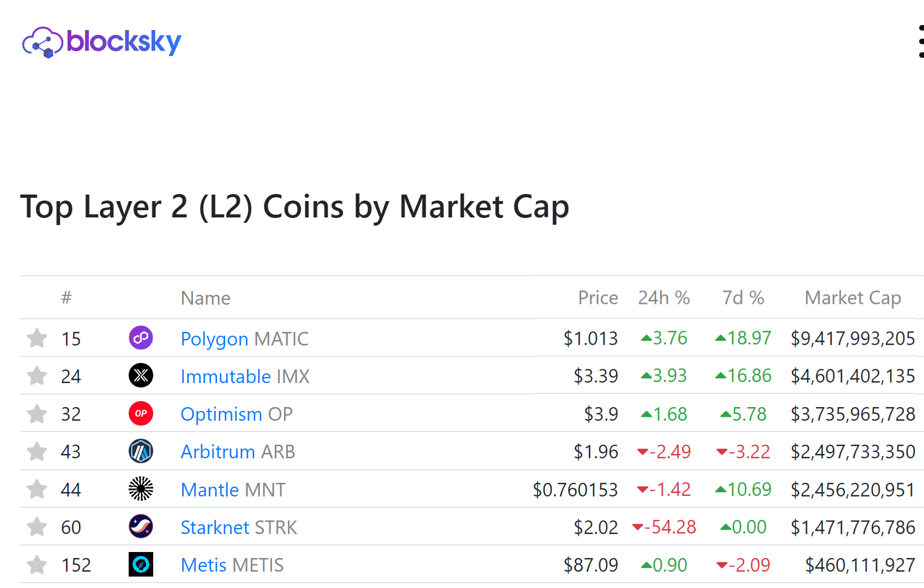This screenshot has width=924, height=588.
Task: Click the Blocksky logo
Action: pyautogui.click(x=102, y=42)
